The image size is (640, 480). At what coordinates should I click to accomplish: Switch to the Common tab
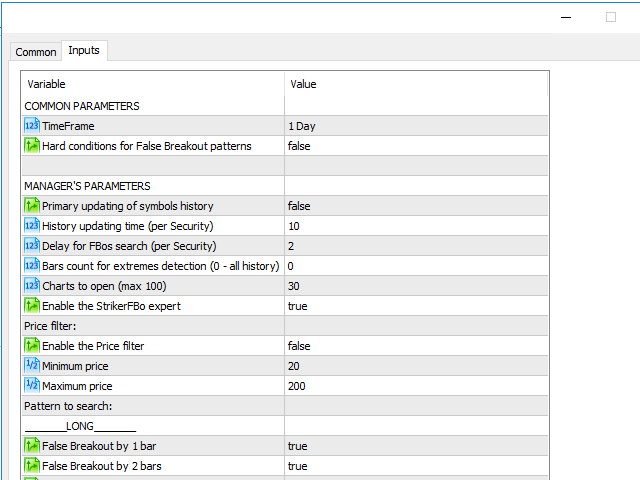click(36, 52)
